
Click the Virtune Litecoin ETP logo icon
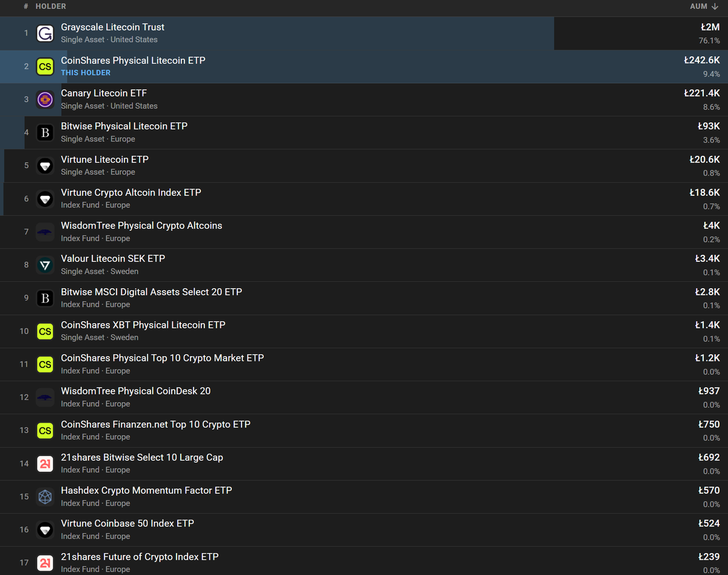[45, 166]
